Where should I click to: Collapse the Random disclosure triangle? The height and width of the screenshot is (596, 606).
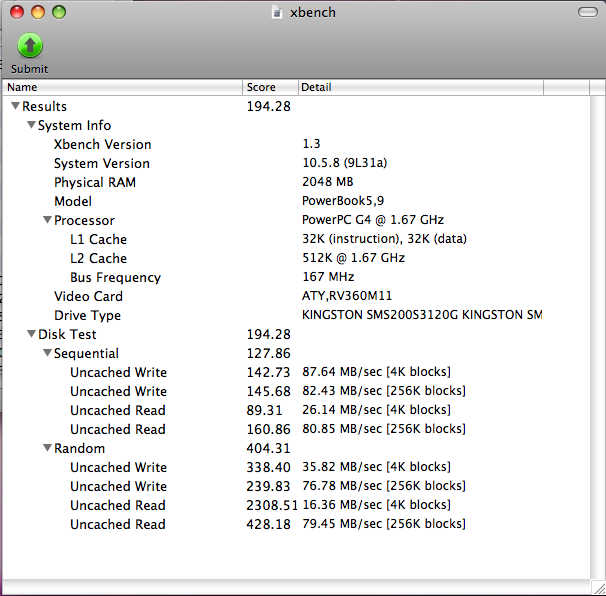(48, 448)
